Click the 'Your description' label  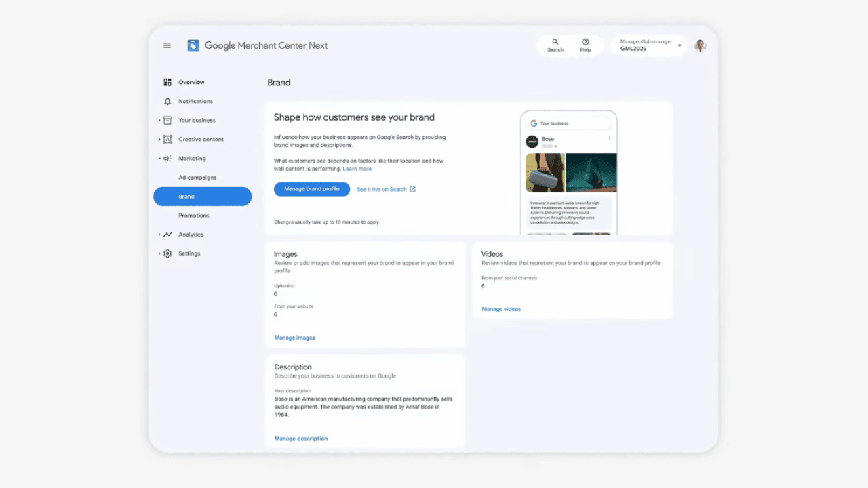click(292, 391)
